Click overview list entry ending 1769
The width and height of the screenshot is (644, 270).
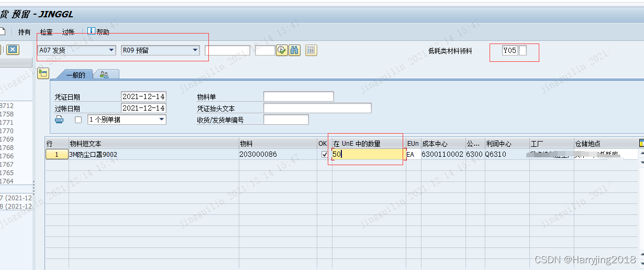(7, 139)
